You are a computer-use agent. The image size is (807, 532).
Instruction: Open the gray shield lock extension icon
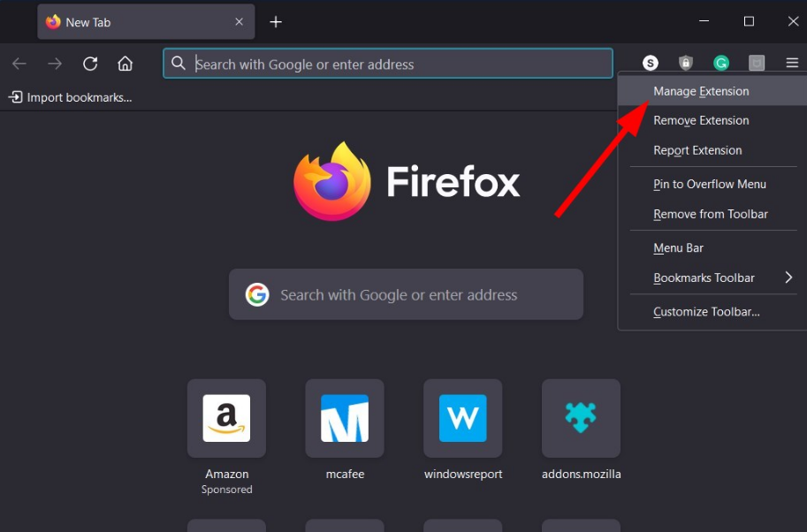coord(686,63)
